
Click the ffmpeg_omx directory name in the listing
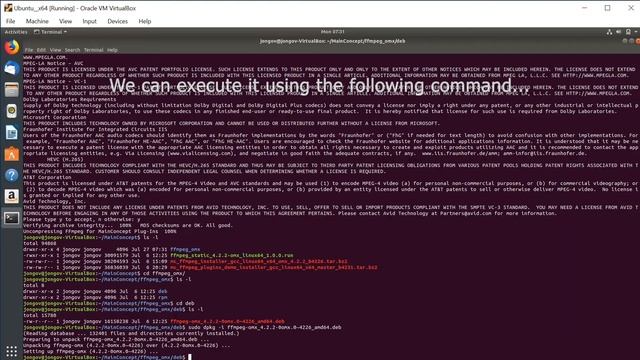[185, 249]
